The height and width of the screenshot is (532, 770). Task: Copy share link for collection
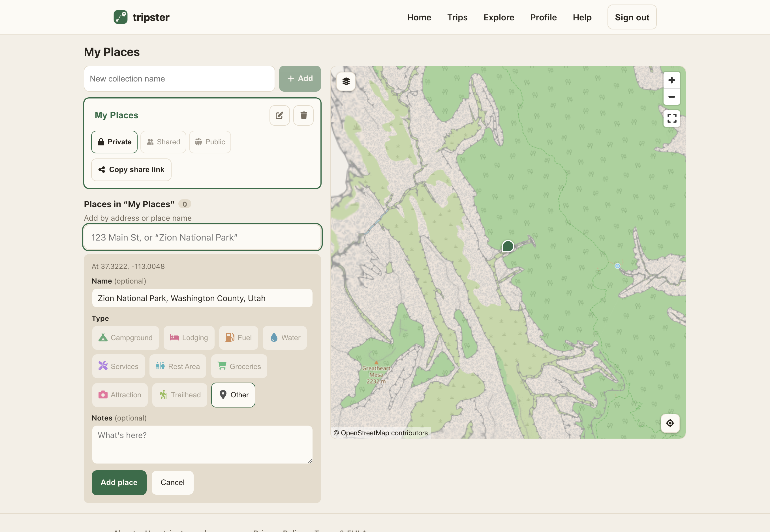(131, 170)
